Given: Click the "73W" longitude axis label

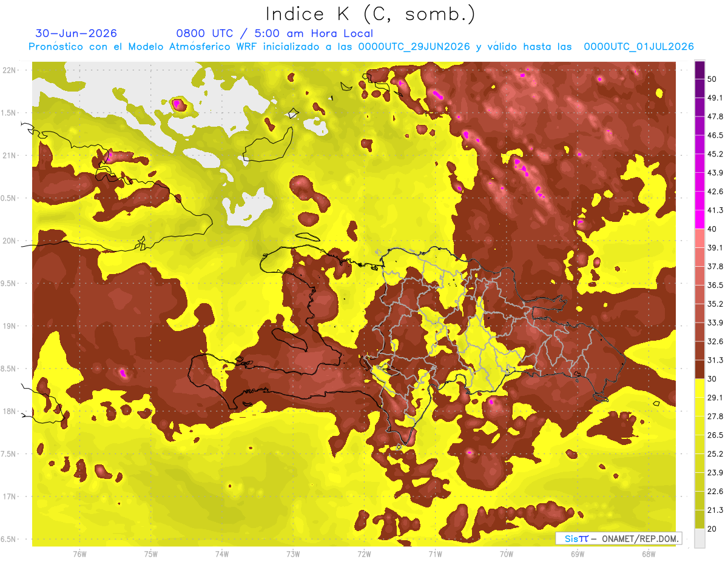Looking at the screenshot, I should [x=293, y=554].
